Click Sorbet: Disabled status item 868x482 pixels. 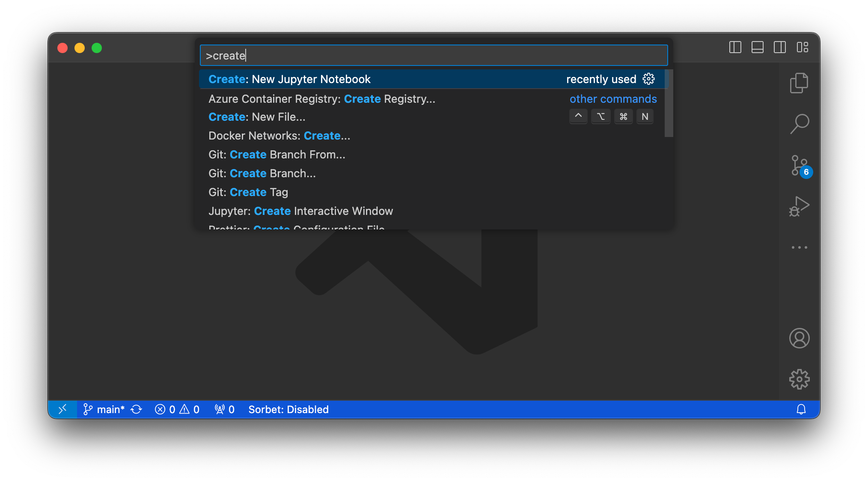pos(288,410)
